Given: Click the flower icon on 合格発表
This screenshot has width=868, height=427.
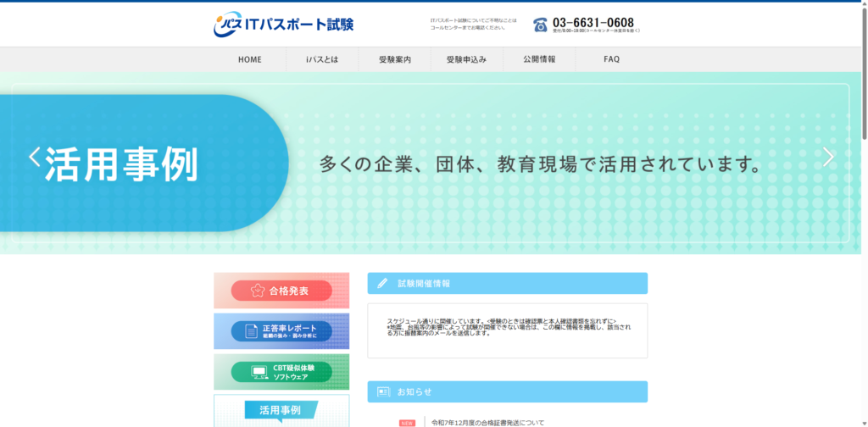Looking at the screenshot, I should pyautogui.click(x=259, y=291).
